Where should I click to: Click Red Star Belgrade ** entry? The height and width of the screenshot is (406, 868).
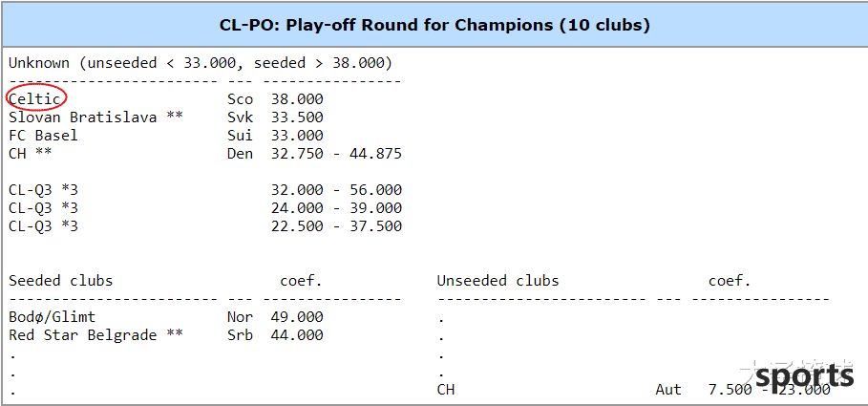click(95, 335)
